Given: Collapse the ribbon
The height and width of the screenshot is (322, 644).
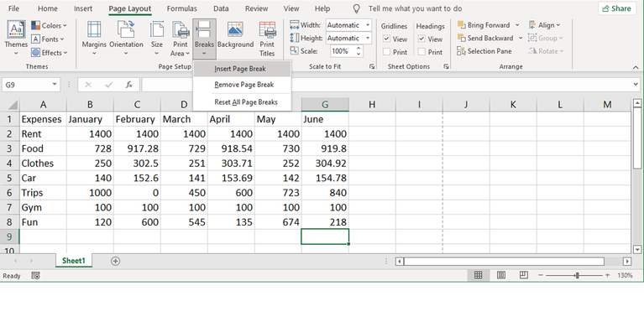Looking at the screenshot, I should click(636, 67).
